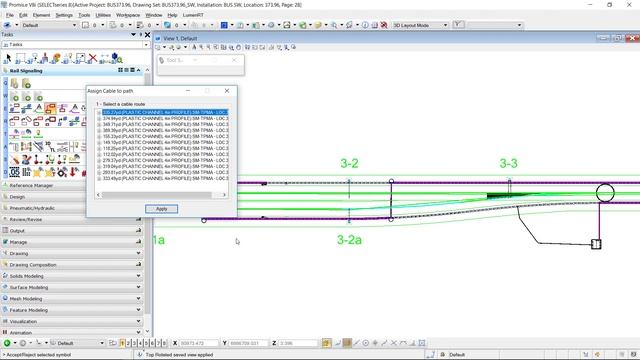The height and width of the screenshot is (360, 640).
Task: Click the second icon in Rail Signaling row Q
Action: point(27,84)
